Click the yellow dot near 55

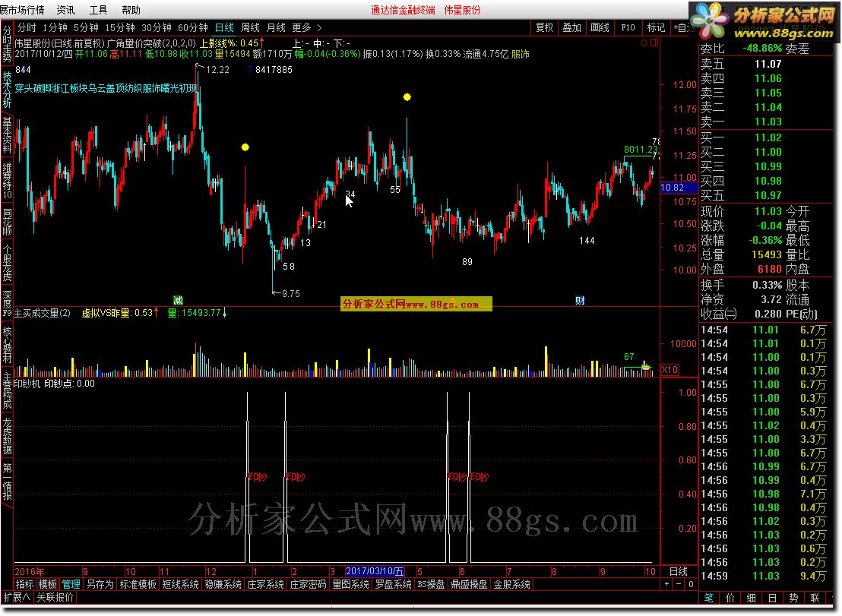pos(407,97)
